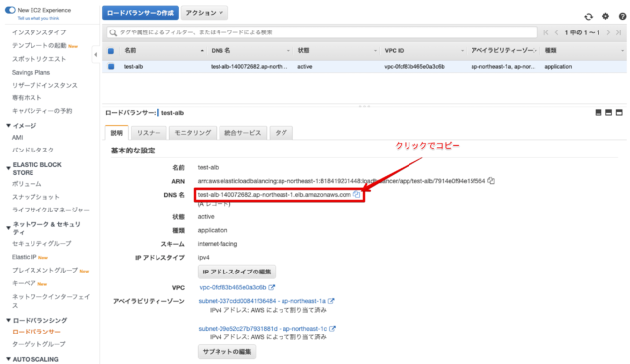Click the refresh icon
The width and height of the screenshot is (630, 364).
(589, 17)
